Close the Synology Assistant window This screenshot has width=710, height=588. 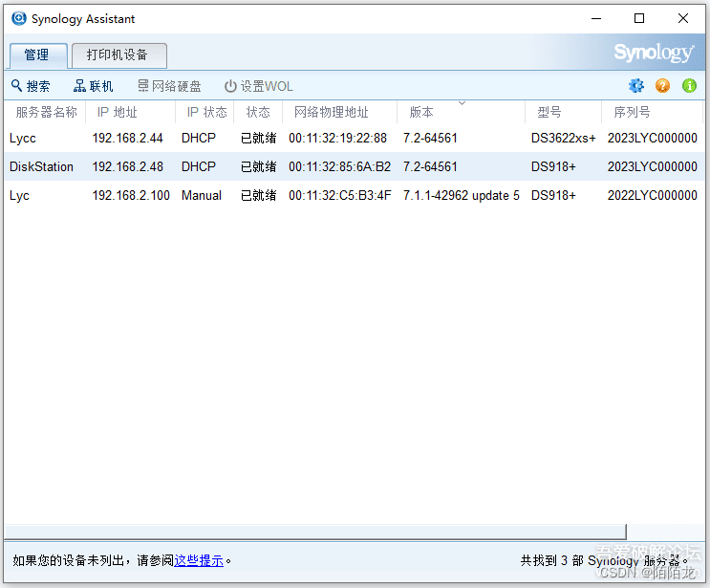click(683, 18)
